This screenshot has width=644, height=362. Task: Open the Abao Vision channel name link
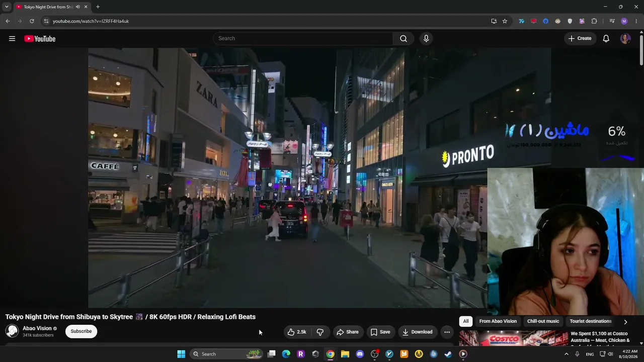pos(37,328)
